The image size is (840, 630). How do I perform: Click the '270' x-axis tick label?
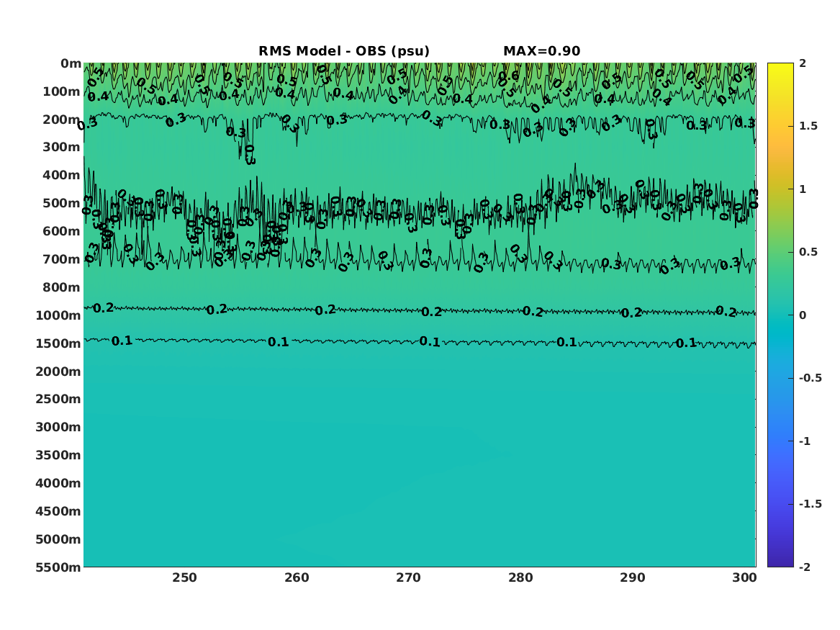(x=409, y=577)
